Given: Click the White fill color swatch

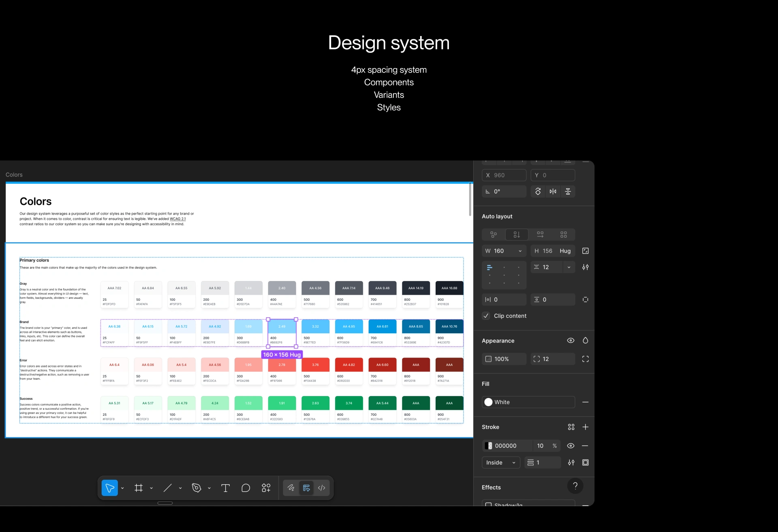Looking at the screenshot, I should click(x=488, y=402).
